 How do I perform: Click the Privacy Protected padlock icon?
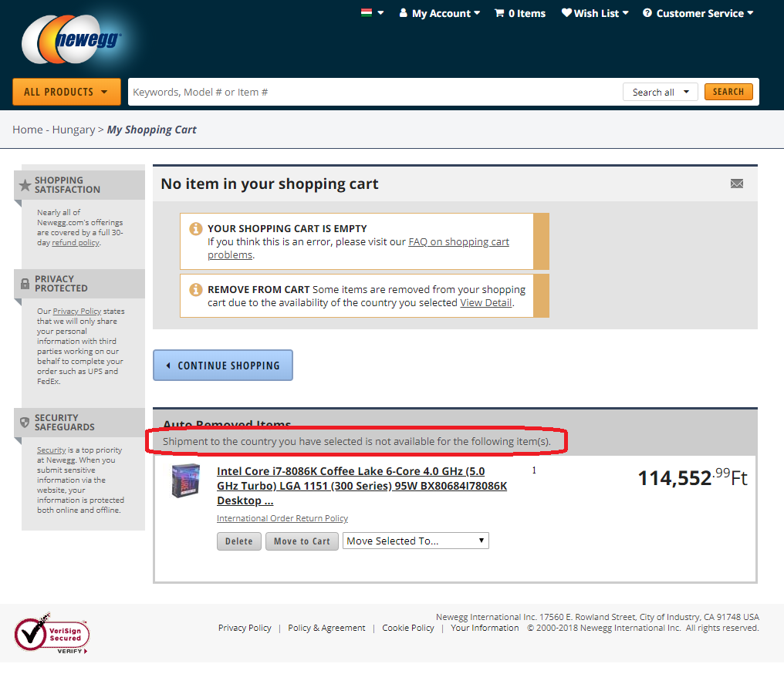(x=25, y=284)
